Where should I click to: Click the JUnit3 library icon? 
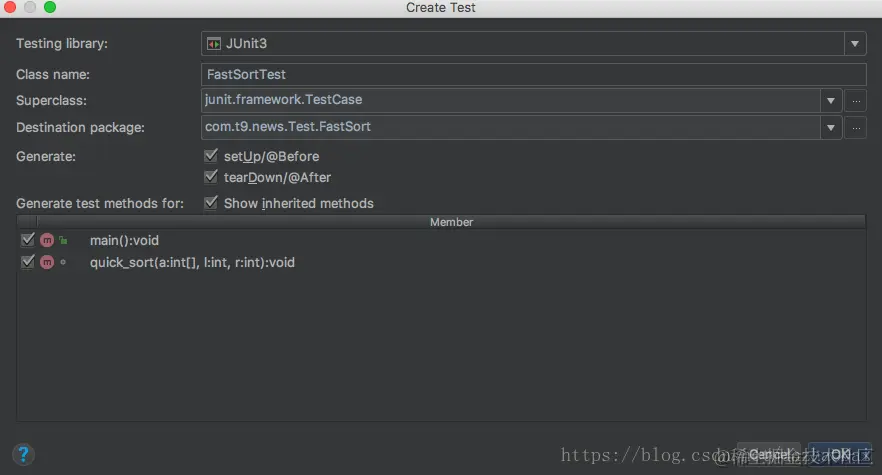[x=214, y=44]
